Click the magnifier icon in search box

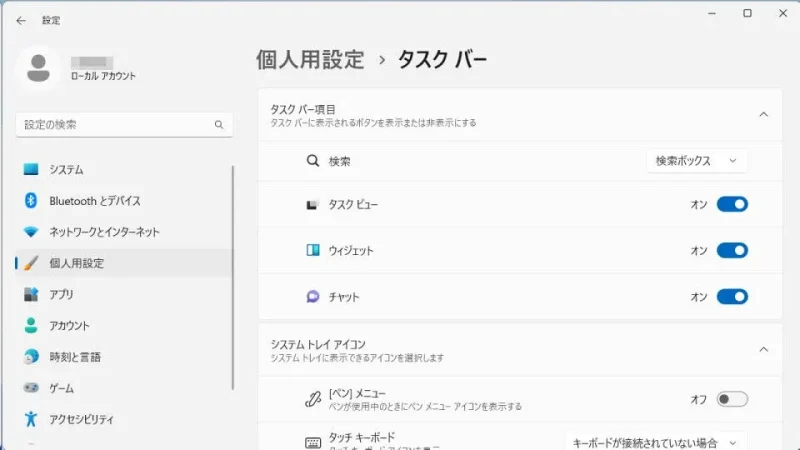pos(219,125)
